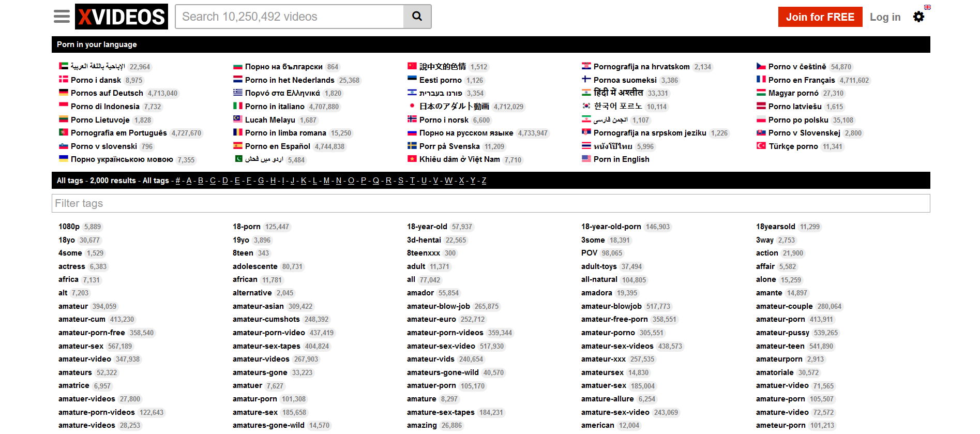Viewport: 980px width, 434px height.
Task: Jump to tags starting with S
Action: coord(401,181)
